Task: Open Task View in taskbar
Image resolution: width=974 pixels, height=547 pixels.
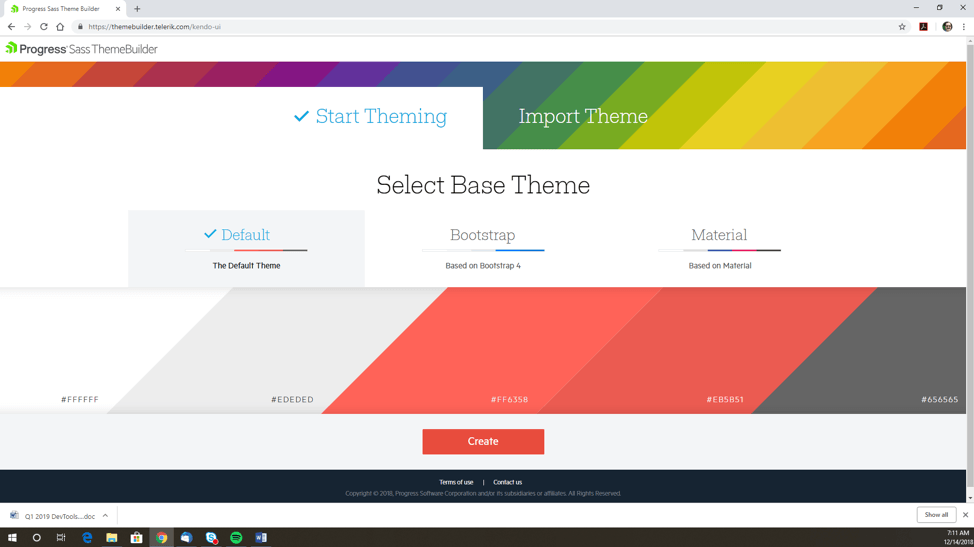Action: (61, 538)
